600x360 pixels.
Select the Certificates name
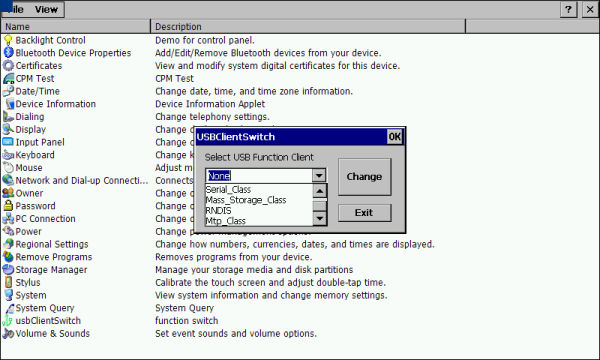[x=39, y=65]
